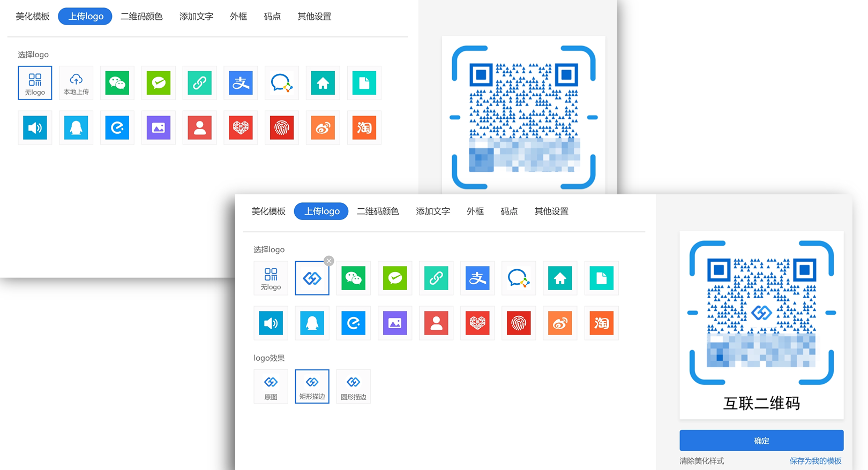Choose speaker logo in back window
868x470 pixels.
pyautogui.click(x=35, y=128)
